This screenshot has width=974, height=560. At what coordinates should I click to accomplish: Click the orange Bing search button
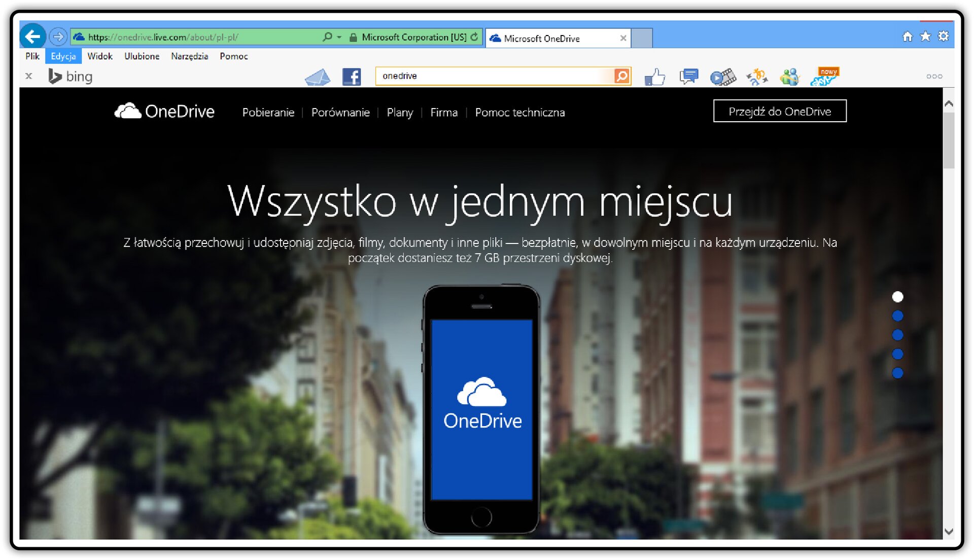tap(622, 76)
